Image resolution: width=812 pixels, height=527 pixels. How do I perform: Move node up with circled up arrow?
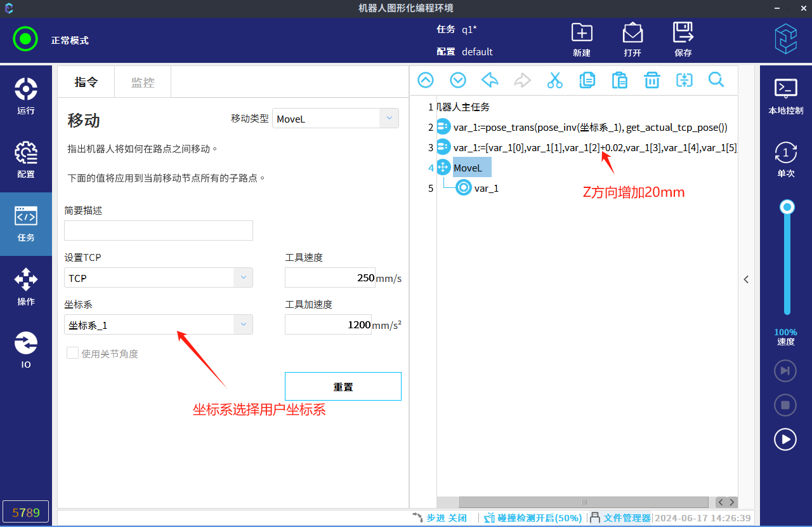click(426, 81)
